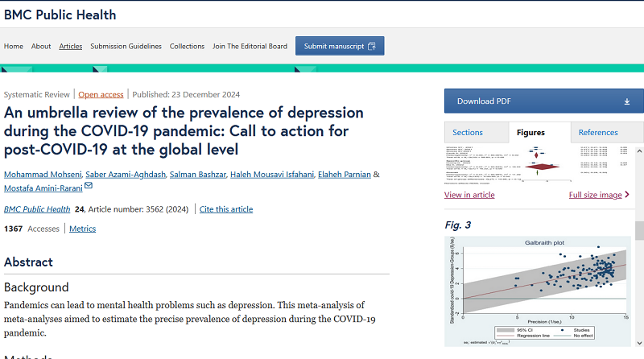The image size is (644, 359).
Task: Click View in article link under figure
Action: tap(469, 195)
